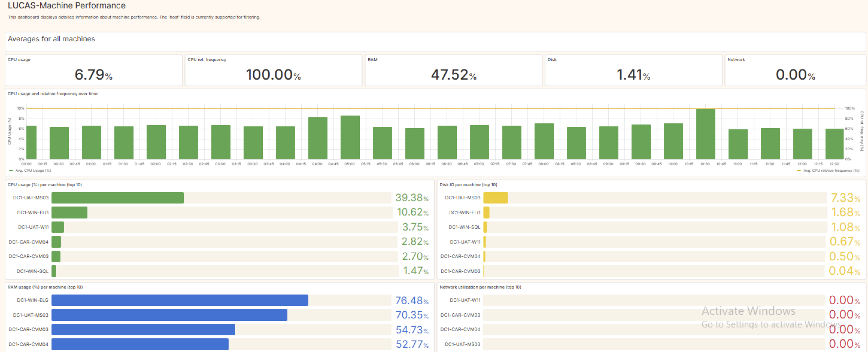Click DC1-CAR-CVM04 label in Network utilization panel

pos(460,330)
